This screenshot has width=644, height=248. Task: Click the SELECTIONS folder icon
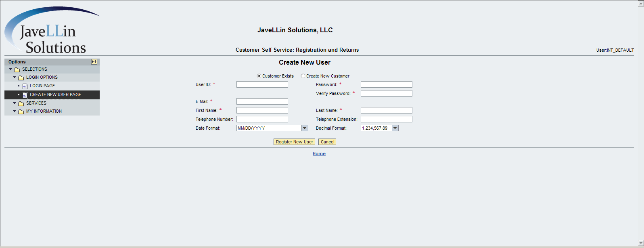(x=17, y=69)
